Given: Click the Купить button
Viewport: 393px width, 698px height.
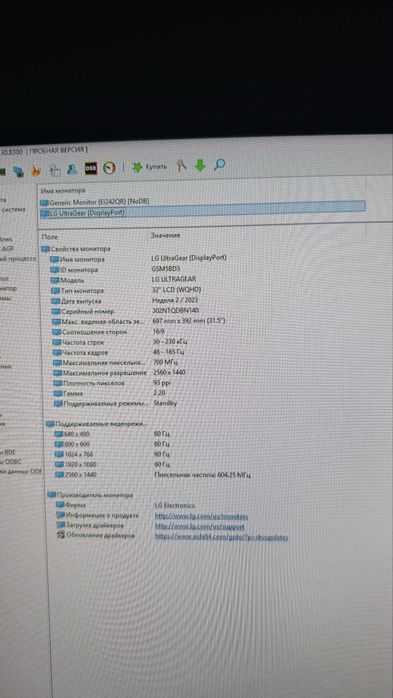Looking at the screenshot, I should click(150, 167).
